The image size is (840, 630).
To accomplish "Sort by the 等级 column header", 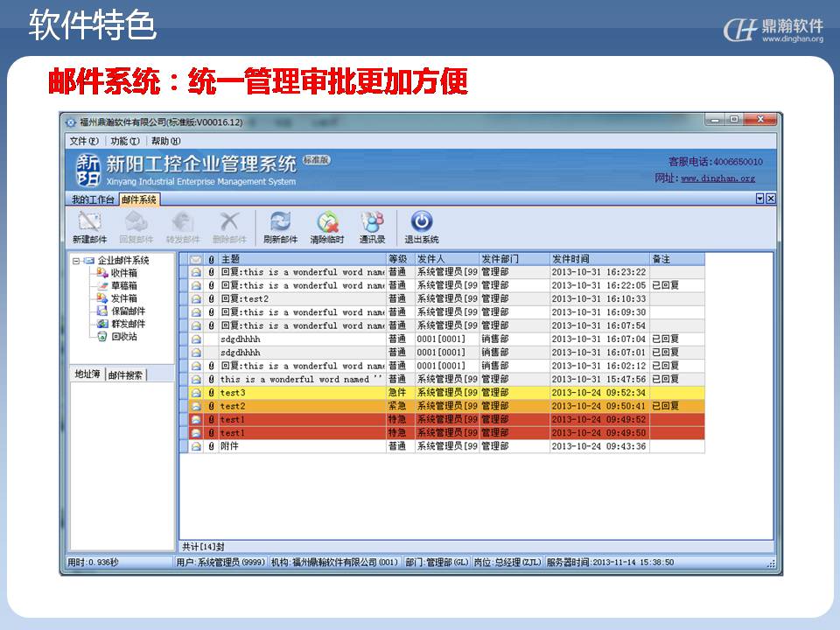I will (401, 259).
